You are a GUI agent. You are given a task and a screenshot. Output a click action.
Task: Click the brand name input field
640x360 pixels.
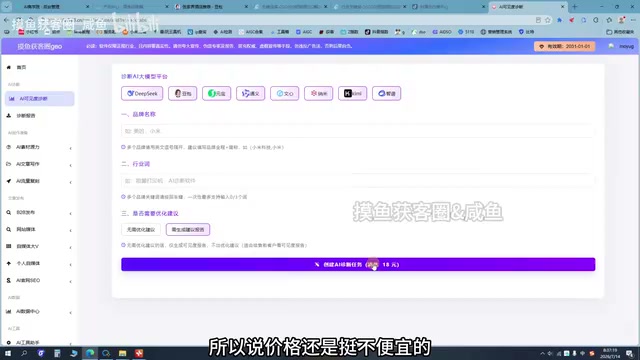tap(358, 131)
